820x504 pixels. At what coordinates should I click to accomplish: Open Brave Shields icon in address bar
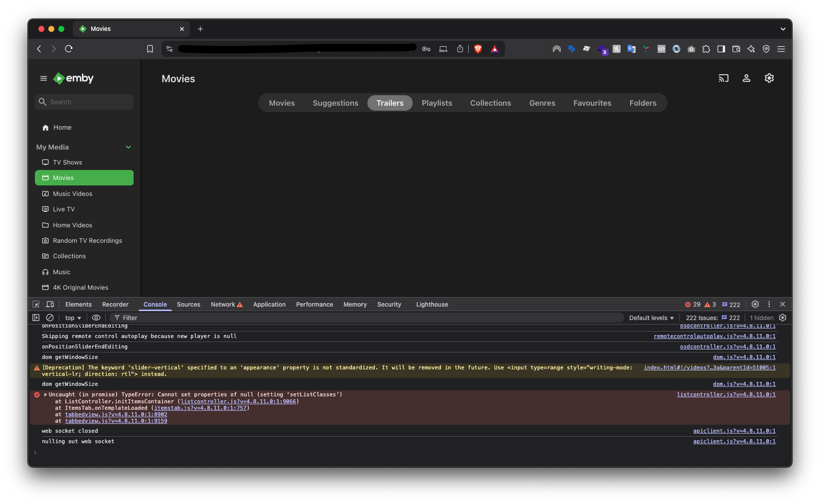[478, 48]
